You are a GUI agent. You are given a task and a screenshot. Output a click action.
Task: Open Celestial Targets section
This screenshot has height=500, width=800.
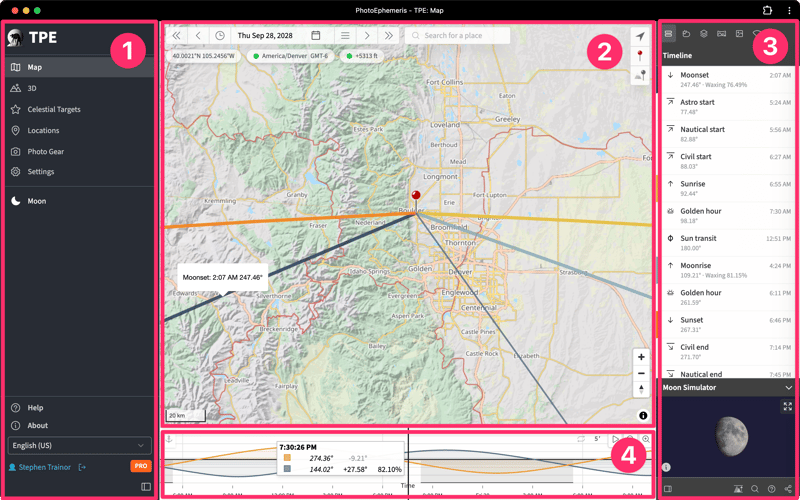point(80,109)
